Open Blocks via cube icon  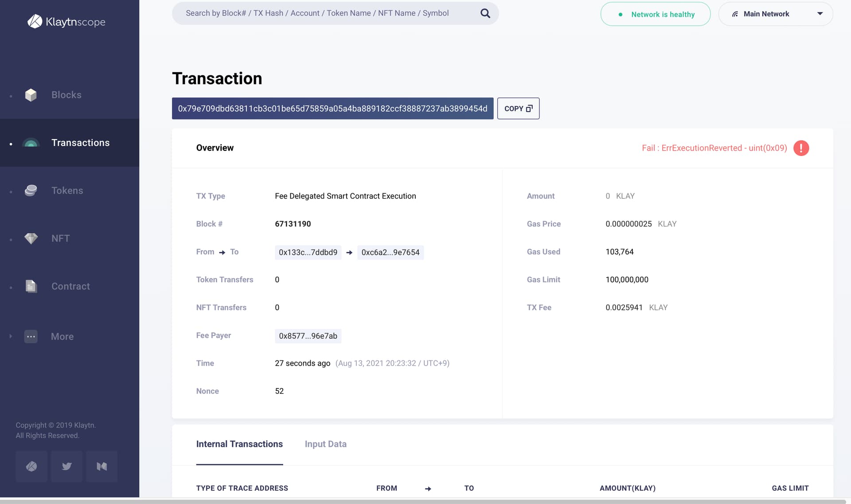click(31, 95)
